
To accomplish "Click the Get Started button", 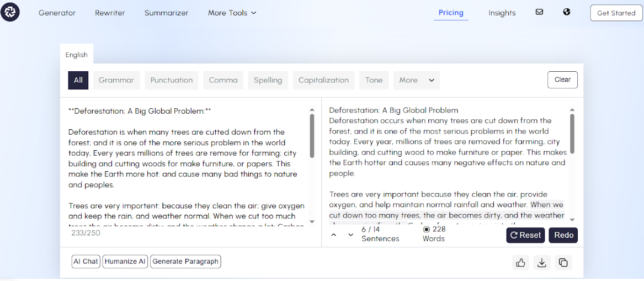I will [x=616, y=13].
